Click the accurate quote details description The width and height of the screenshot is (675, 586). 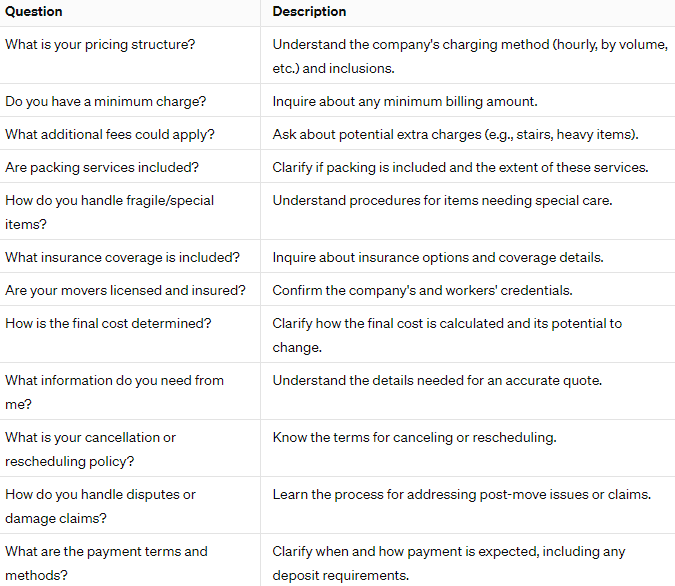click(437, 380)
